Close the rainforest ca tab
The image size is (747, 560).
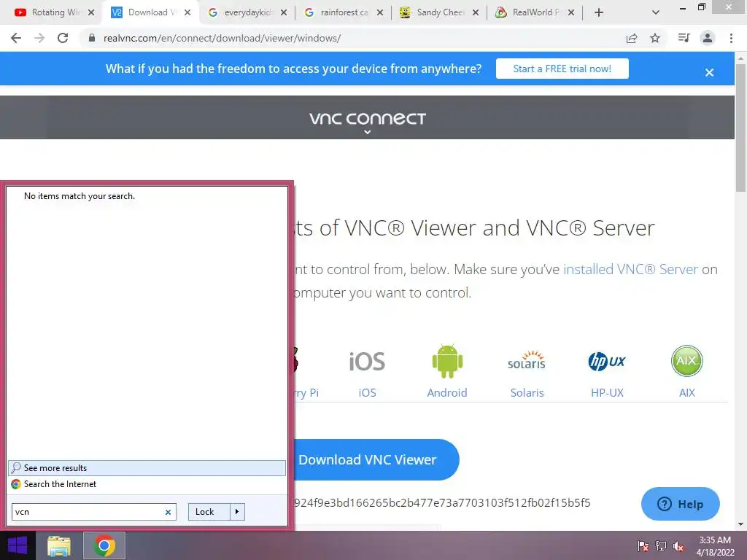click(379, 13)
